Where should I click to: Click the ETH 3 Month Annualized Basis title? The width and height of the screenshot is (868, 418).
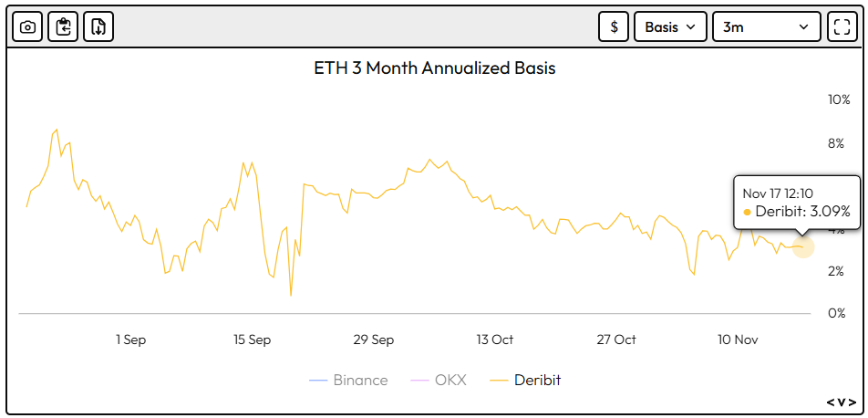(434, 68)
